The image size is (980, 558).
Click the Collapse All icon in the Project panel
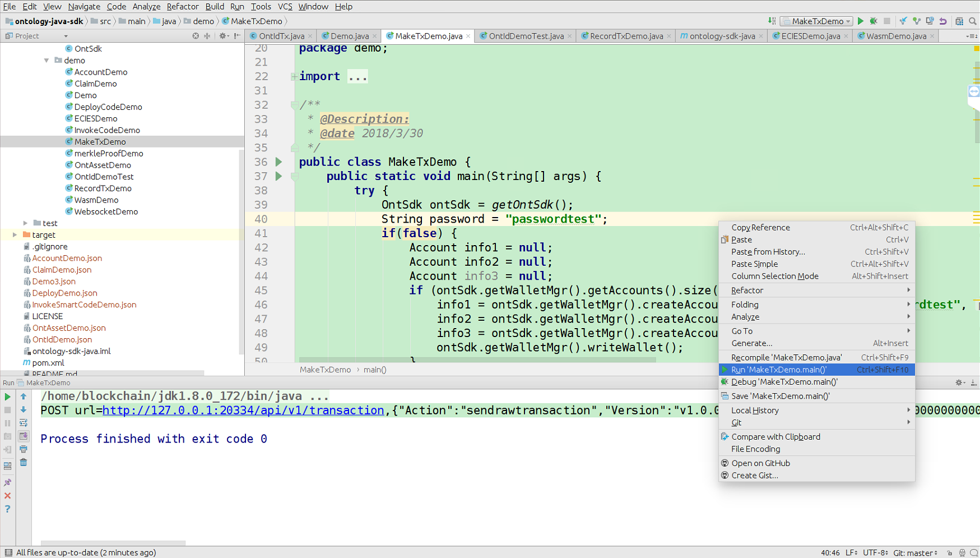[207, 36]
